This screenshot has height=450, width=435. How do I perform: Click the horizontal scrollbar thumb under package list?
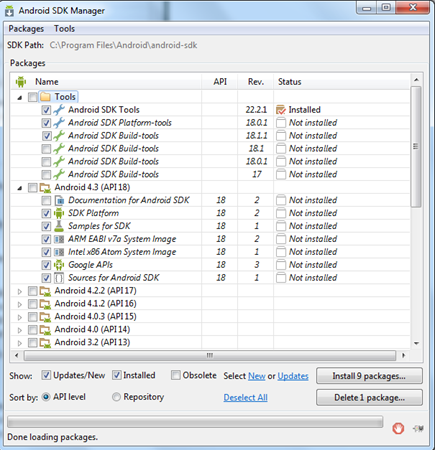tap(210, 355)
